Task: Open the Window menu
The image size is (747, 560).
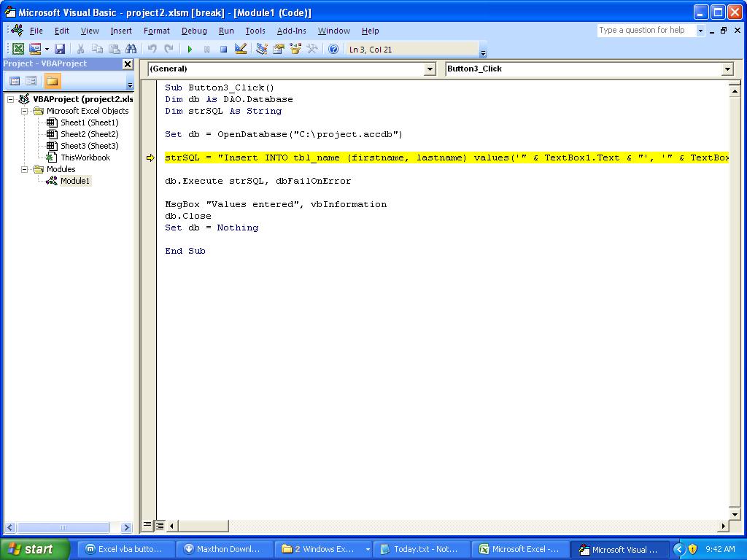Action: point(334,31)
